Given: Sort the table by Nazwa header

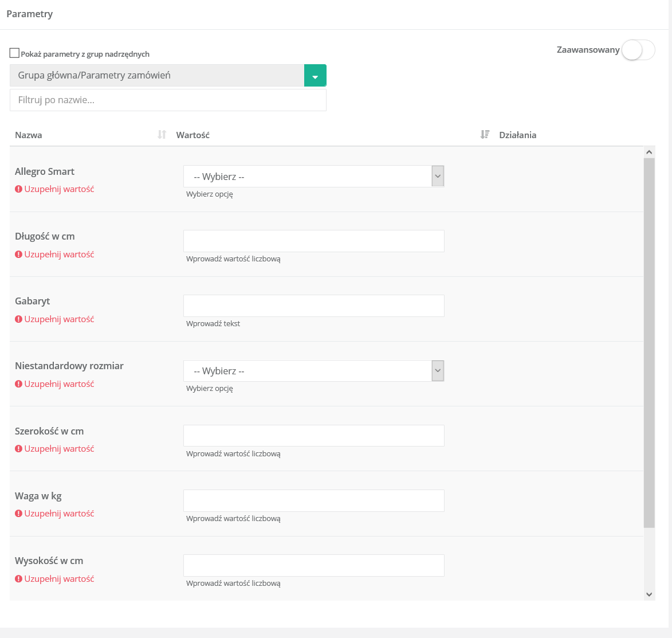Looking at the screenshot, I should click(29, 135).
